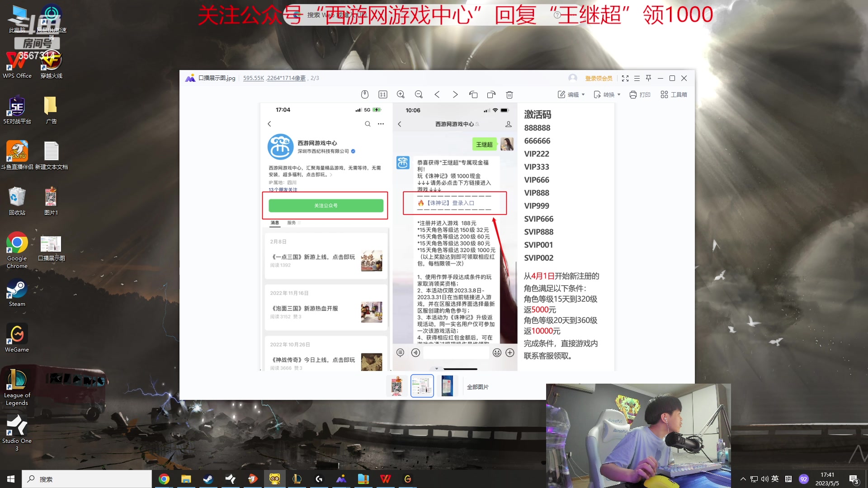
Task: Open League of Legends from taskbar
Action: tap(297, 479)
